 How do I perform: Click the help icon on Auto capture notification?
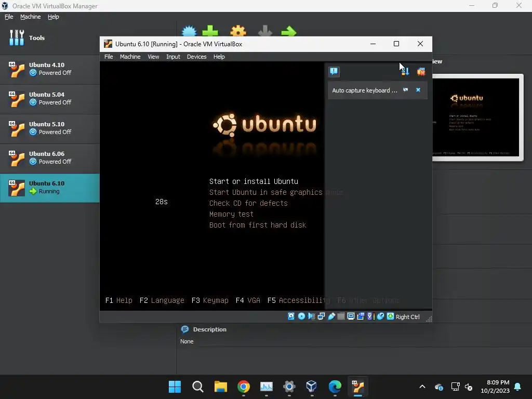(x=405, y=90)
